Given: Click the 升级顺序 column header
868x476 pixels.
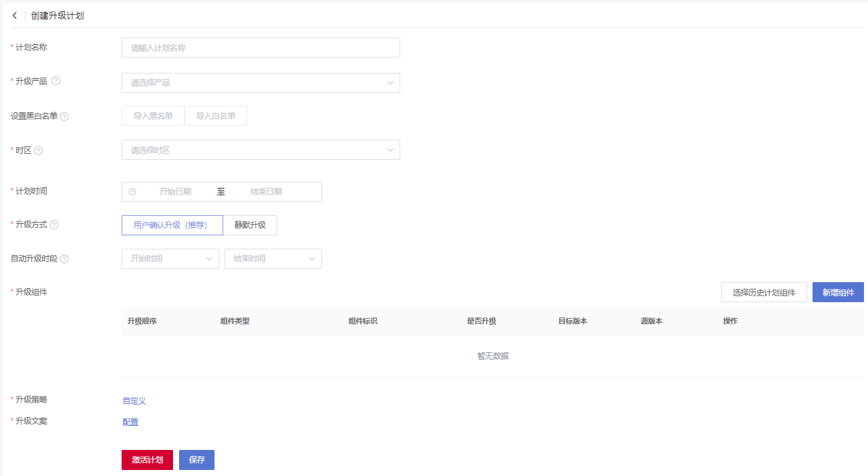Looking at the screenshot, I should coord(142,322).
